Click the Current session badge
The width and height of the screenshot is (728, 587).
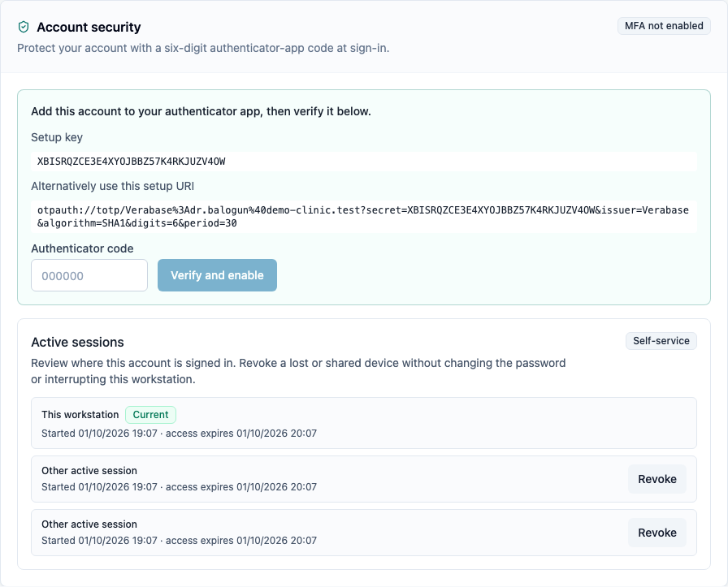tap(150, 415)
